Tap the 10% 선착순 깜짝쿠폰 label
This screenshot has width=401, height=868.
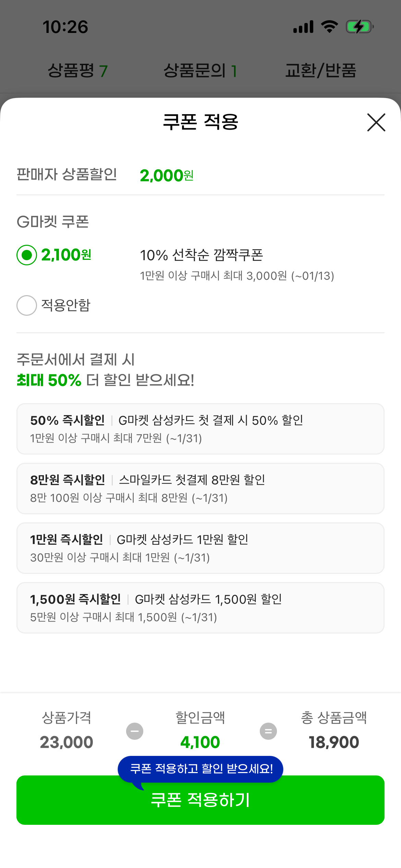pos(202,255)
